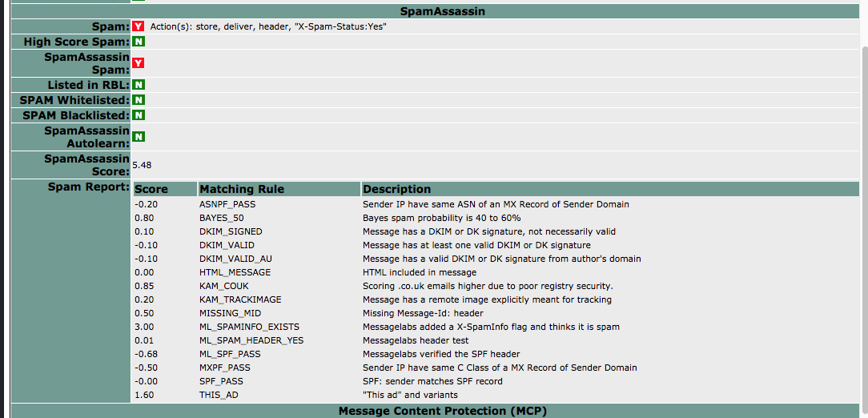This screenshot has height=418, width=868.
Task: Select the KAM_TRACKIMAGE matching rule
Action: (240, 299)
